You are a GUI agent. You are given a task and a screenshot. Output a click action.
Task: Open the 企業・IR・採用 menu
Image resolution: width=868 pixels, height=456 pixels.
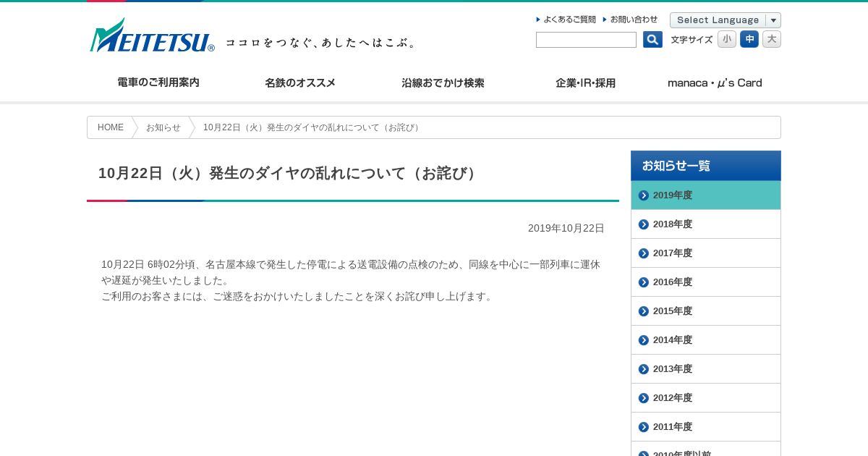(x=585, y=83)
